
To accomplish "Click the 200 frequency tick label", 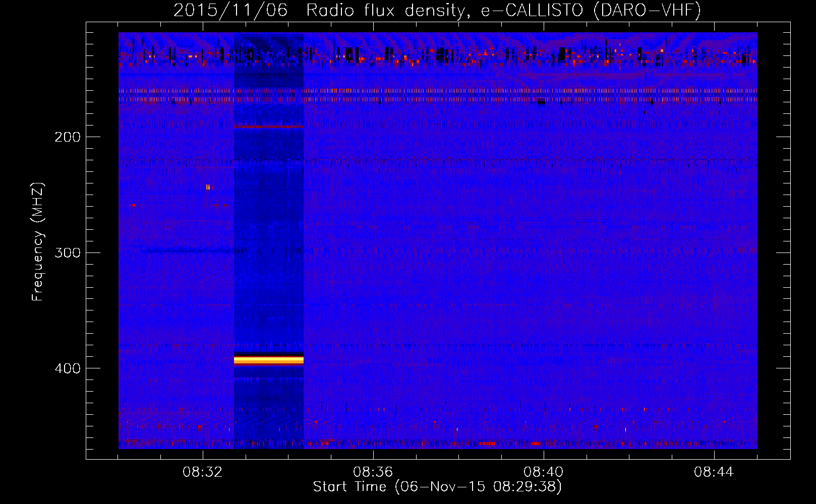I will pos(68,137).
